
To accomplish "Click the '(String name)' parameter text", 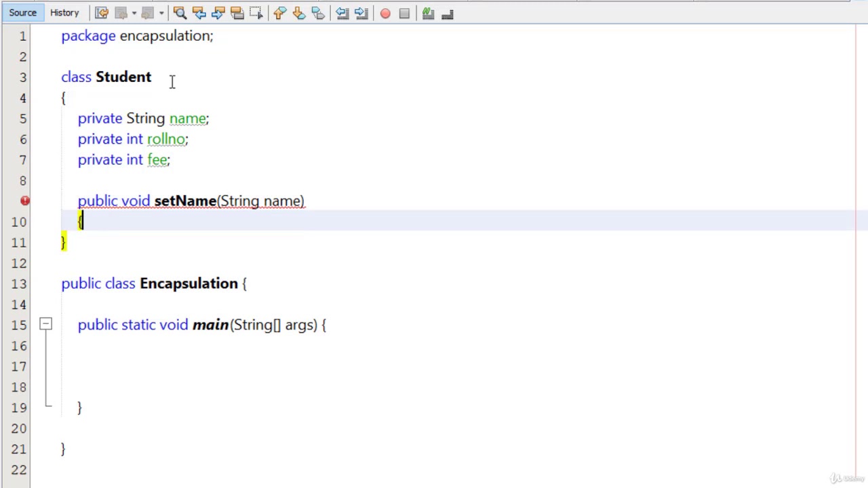I will [261, 201].
